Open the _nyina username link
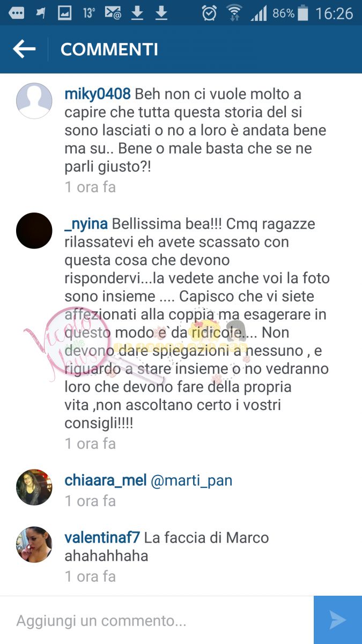 point(86,224)
